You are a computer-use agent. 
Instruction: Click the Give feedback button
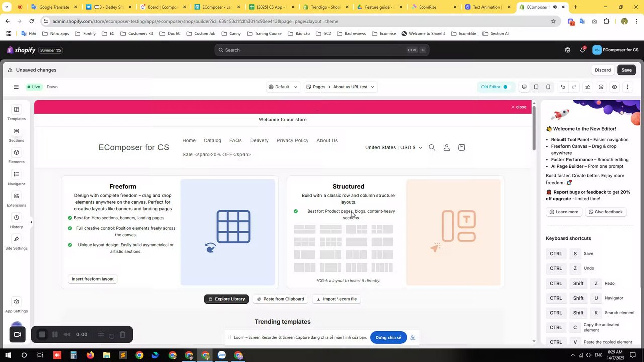pos(605,212)
